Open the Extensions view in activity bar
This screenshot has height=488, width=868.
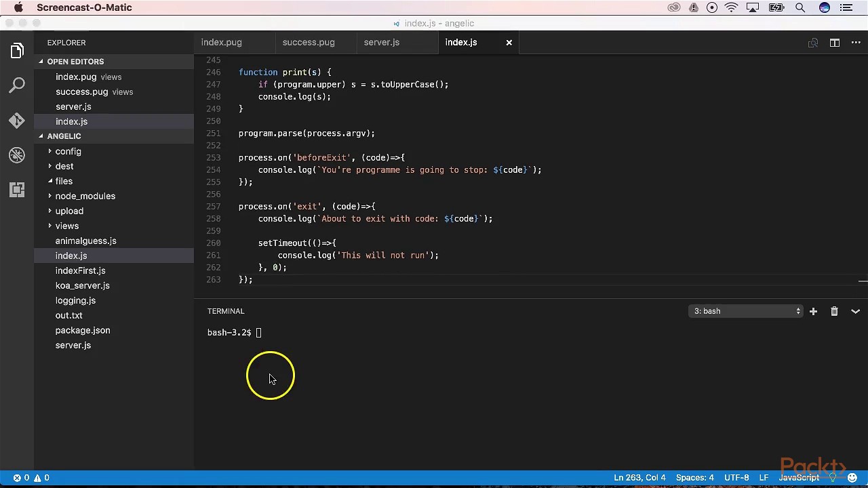(17, 190)
